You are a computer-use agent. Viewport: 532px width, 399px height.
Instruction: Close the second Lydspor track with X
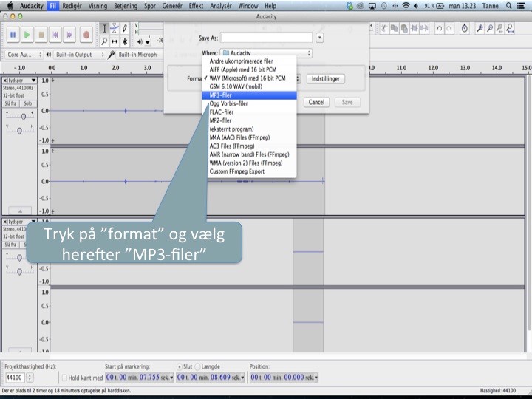[x=4, y=222]
